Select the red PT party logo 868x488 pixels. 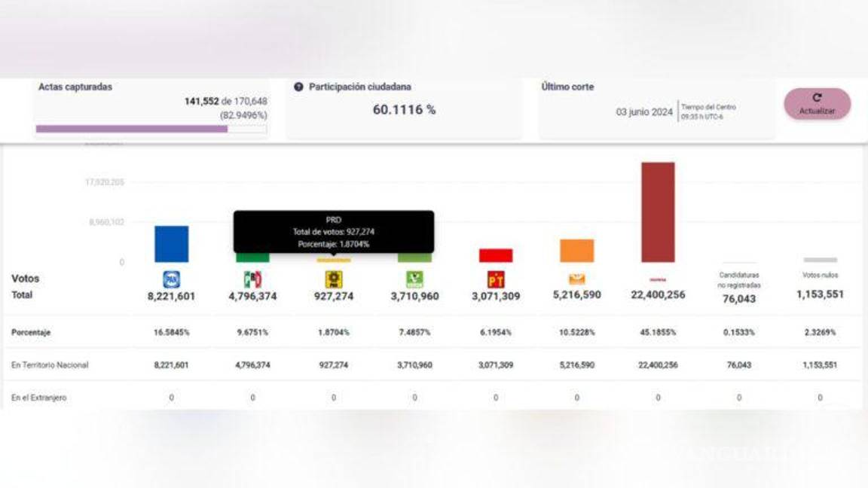click(495, 279)
